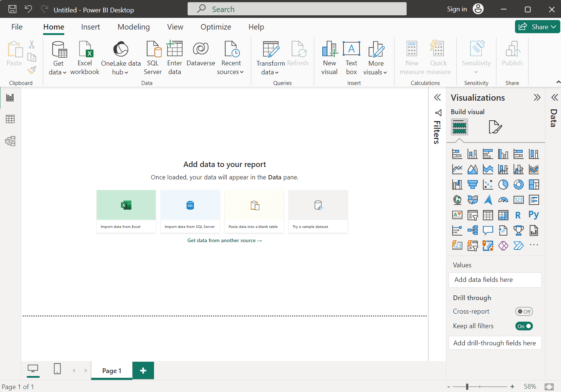
Task: Click the zoom out minus button
Action: 449,387
